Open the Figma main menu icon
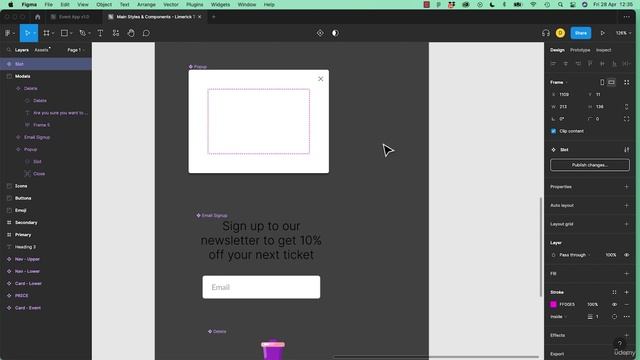Image resolution: width=640 pixels, height=360 pixels. [8, 33]
